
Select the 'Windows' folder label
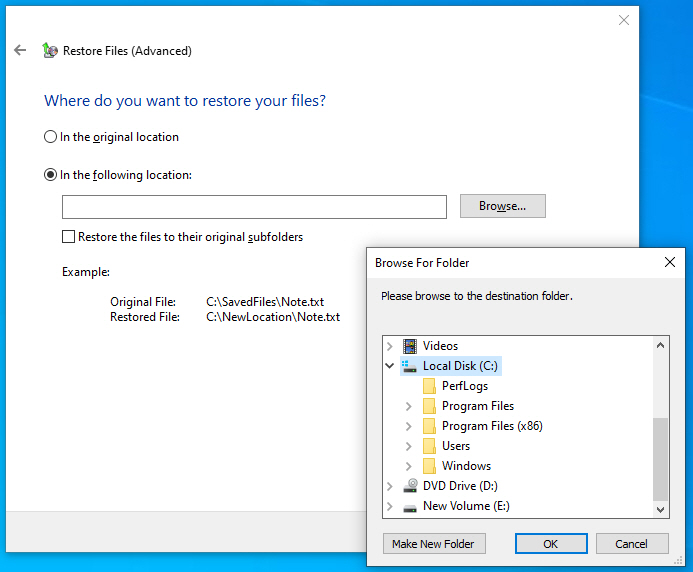coord(466,465)
